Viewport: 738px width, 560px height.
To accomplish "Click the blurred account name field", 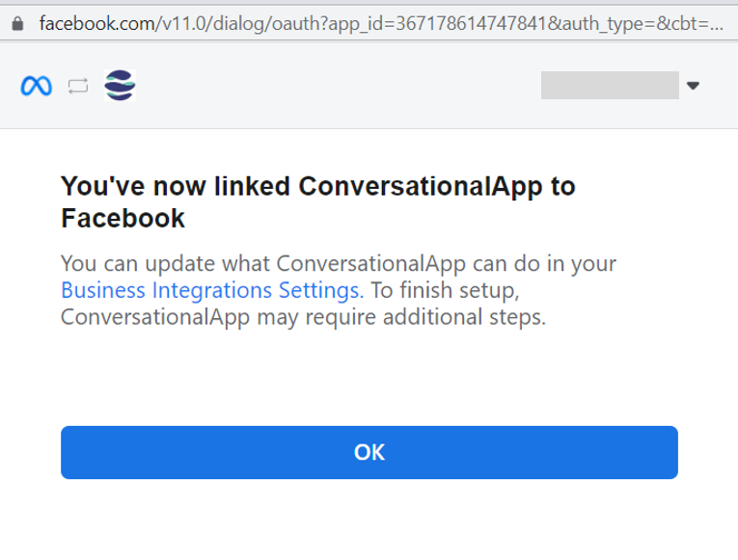I will point(610,86).
